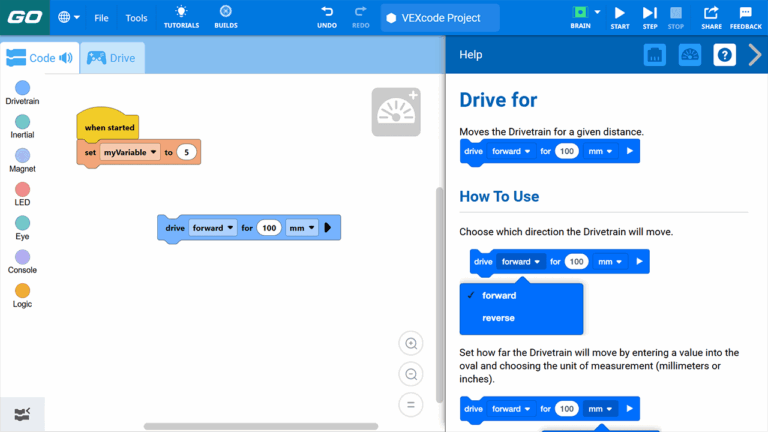Open the Monitor gauge in Help header
Image resolution: width=768 pixels, height=432 pixels.
[690, 55]
